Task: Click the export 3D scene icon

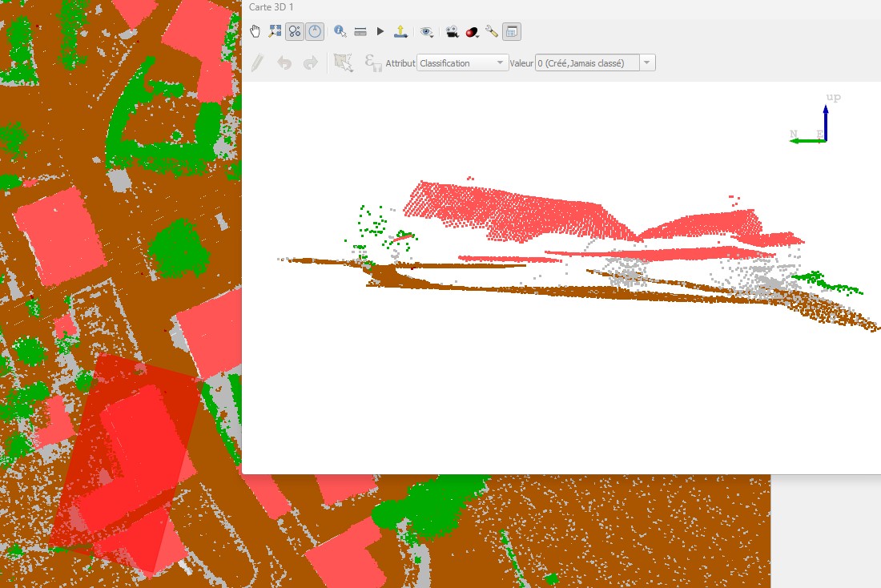Action: 400,31
